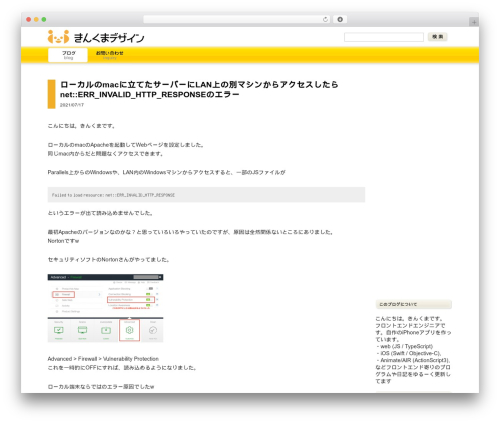This screenshot has height=423, width=500.
Task: Click the site search input field
Action: click(384, 37)
